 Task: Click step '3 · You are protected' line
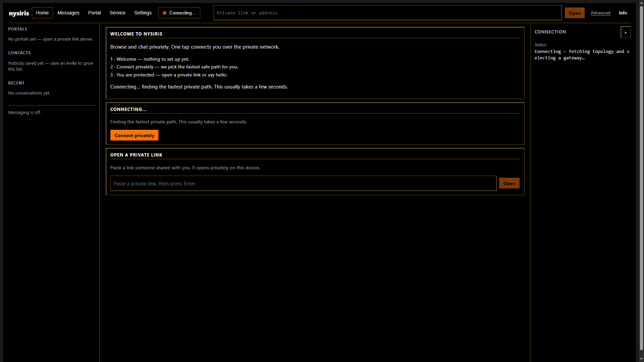[x=169, y=75]
